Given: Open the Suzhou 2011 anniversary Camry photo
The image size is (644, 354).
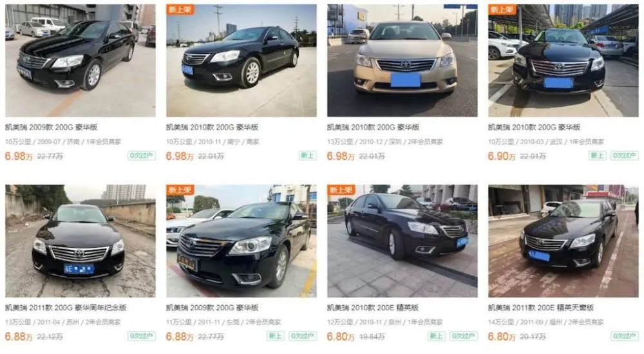Looking at the screenshot, I should [x=80, y=241].
